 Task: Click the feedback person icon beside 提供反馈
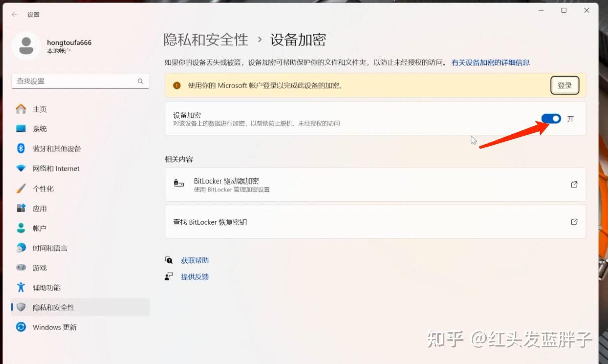point(169,276)
